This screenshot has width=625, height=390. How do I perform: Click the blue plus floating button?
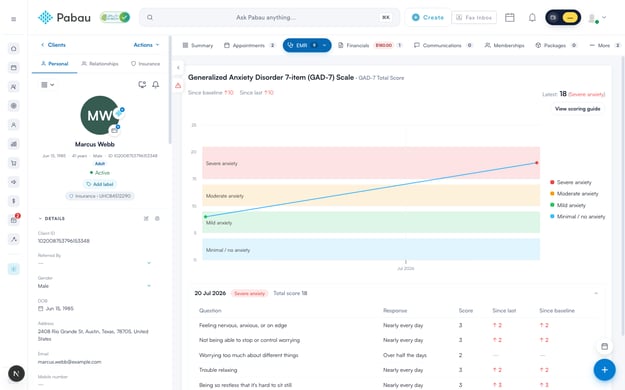pyautogui.click(x=604, y=370)
